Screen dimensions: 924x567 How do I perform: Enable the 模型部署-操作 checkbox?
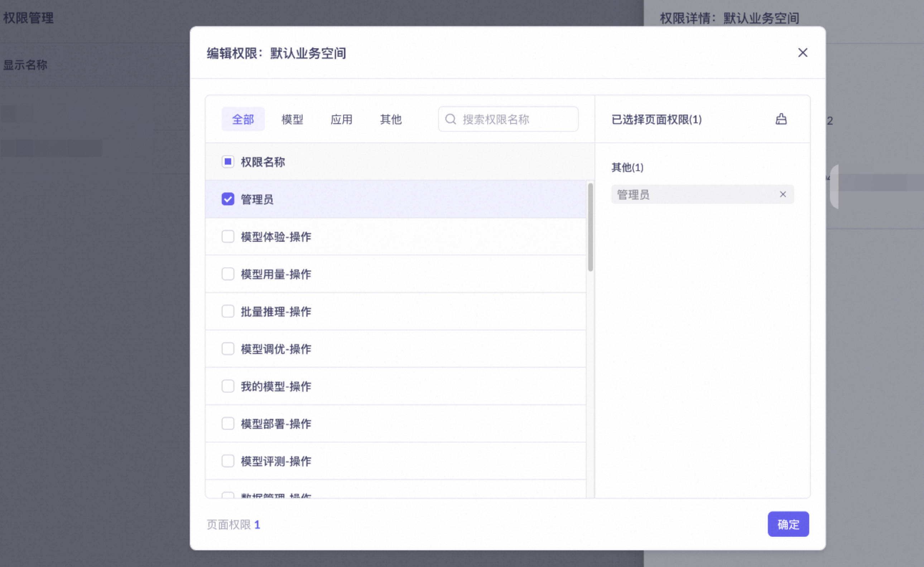click(228, 423)
